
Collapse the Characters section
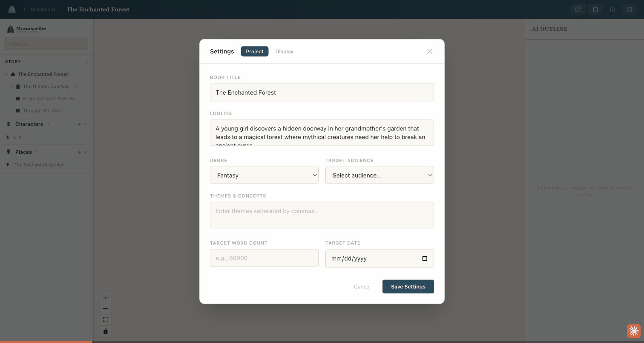(86, 124)
